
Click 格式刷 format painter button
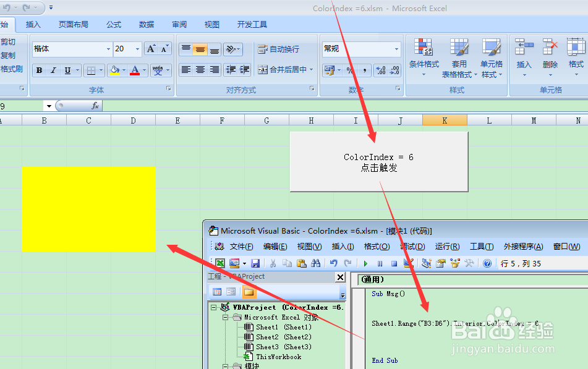coord(12,69)
